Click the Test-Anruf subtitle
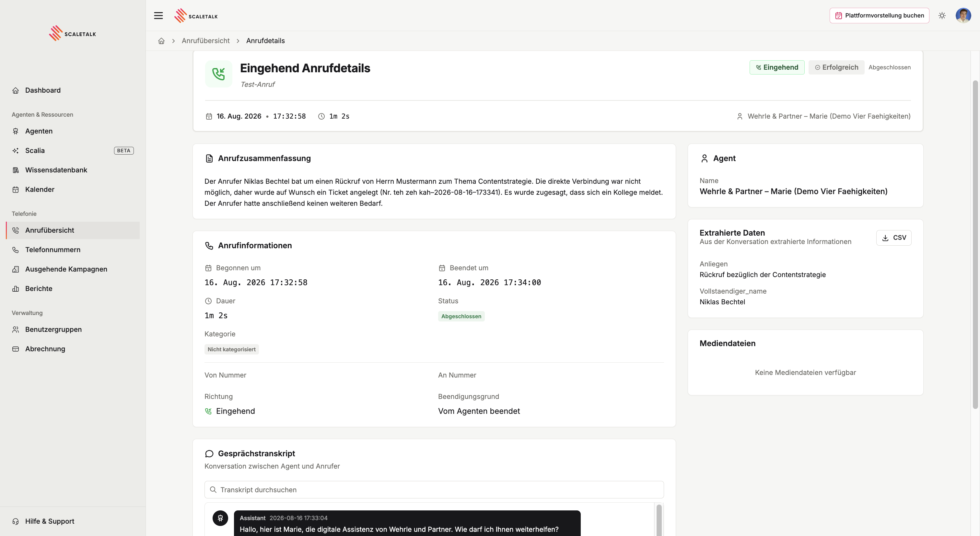The width and height of the screenshot is (980, 536). (258, 85)
